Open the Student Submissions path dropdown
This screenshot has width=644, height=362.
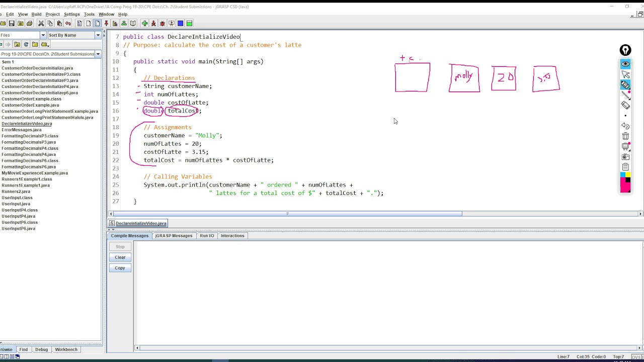click(98, 54)
